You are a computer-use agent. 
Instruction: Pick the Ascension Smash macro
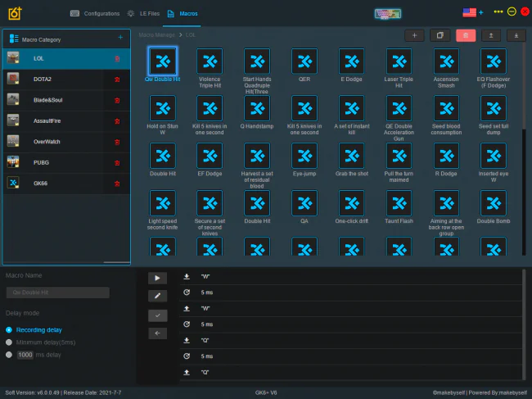pos(446,61)
